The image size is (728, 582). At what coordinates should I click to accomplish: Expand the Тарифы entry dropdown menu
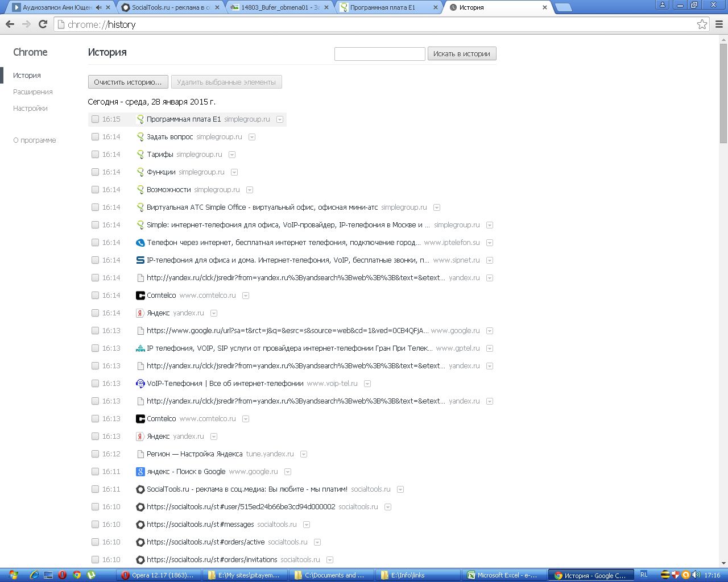tap(232, 155)
